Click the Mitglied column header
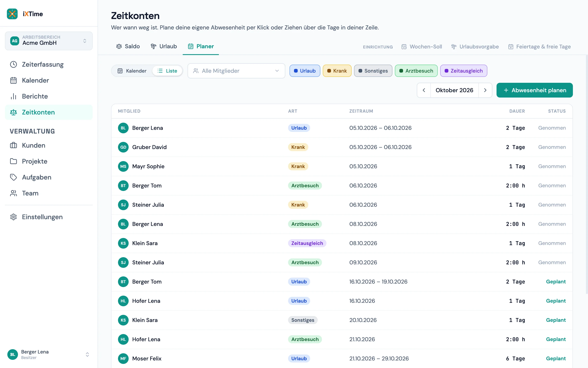The width and height of the screenshot is (588, 368). click(129, 111)
